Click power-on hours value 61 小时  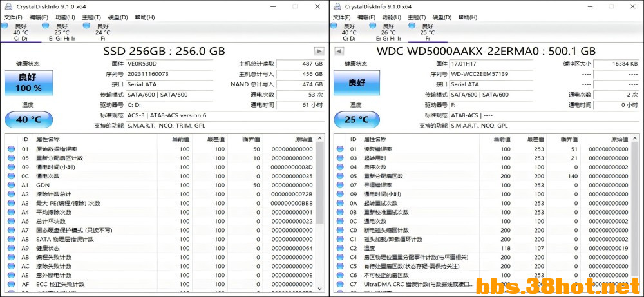300,105
